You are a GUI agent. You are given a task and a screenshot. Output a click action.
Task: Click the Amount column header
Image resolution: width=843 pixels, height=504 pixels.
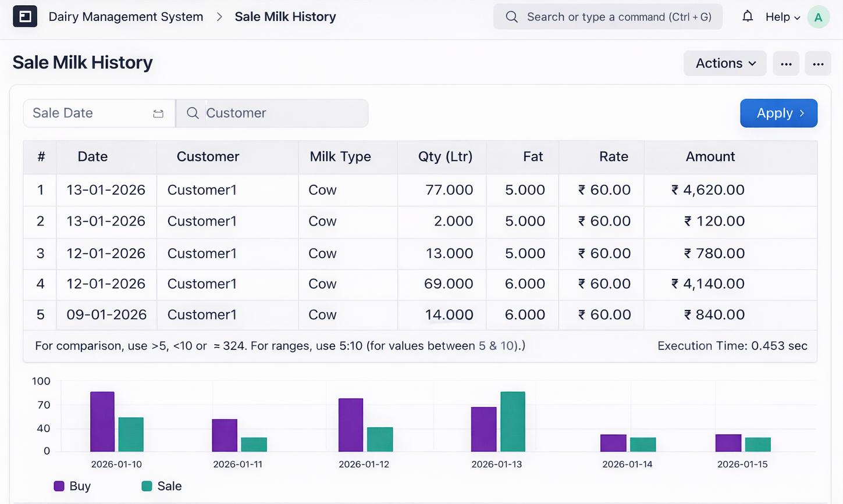[x=710, y=156]
